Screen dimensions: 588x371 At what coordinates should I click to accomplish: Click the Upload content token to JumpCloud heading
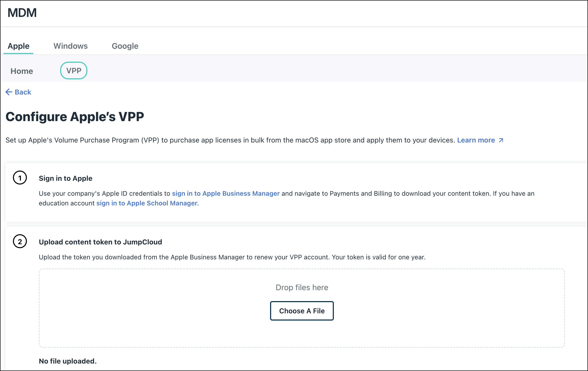click(x=100, y=242)
